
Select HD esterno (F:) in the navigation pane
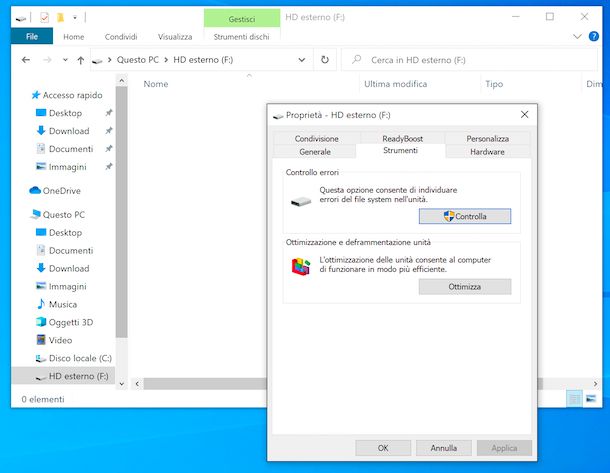tap(64, 376)
